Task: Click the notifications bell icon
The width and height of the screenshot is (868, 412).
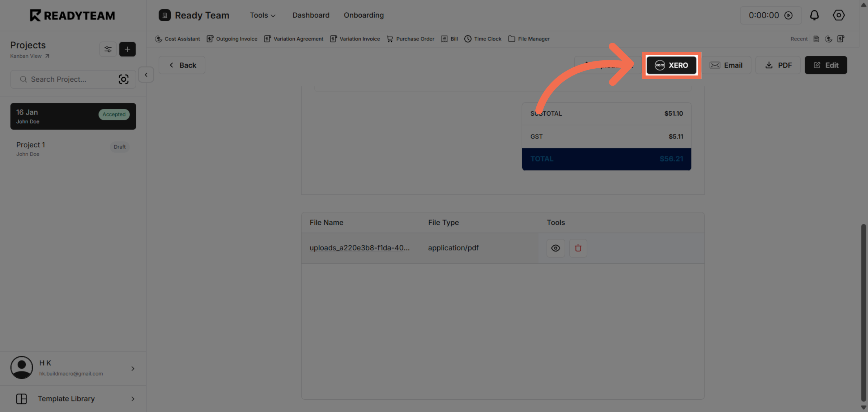Action: (x=814, y=15)
